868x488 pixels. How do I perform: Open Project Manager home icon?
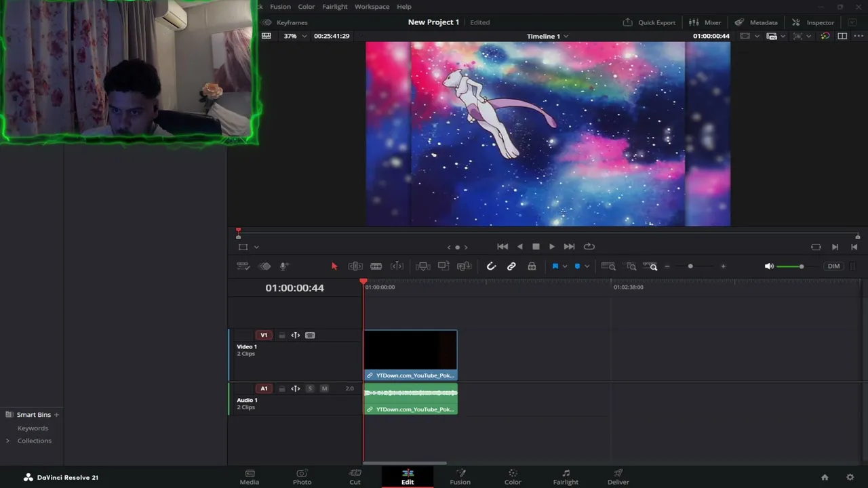825,477
